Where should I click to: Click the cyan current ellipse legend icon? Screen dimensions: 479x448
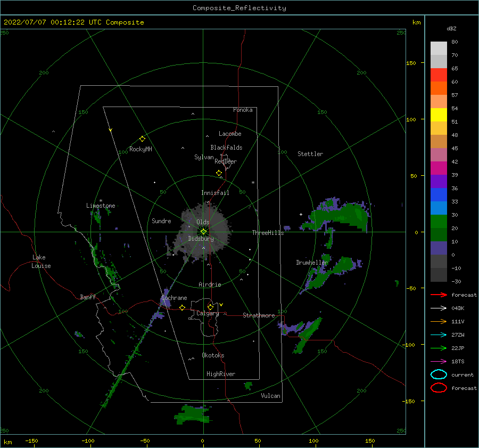click(439, 374)
